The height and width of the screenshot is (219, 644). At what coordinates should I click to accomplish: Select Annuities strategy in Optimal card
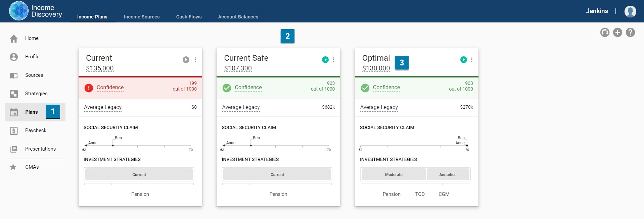tap(448, 174)
